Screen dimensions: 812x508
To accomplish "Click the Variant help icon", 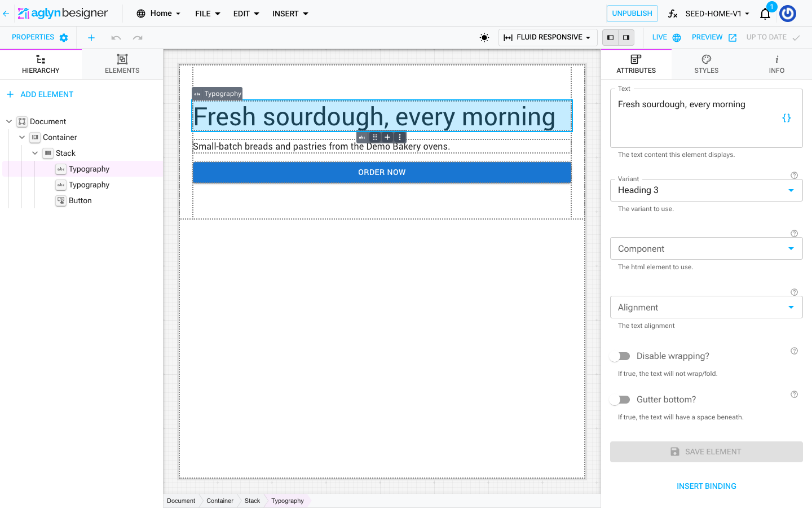I will tap(794, 175).
